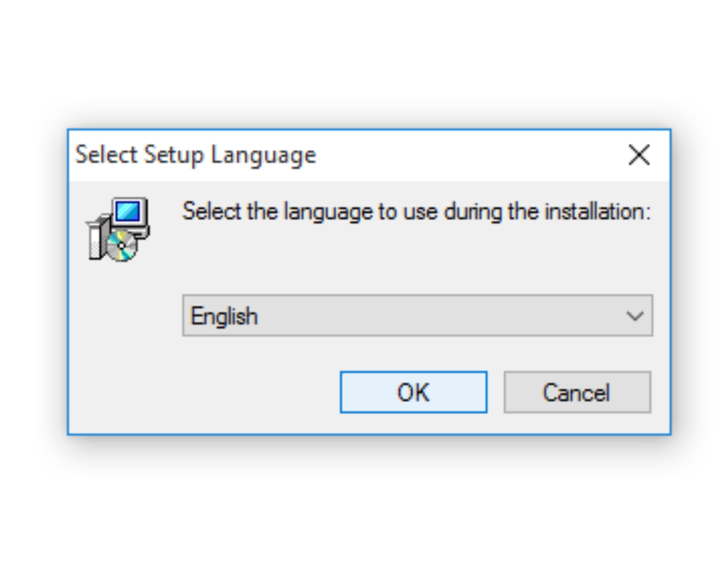Click the Select Setup Language title text
Viewport: 728px width, 582px height.
click(195, 154)
